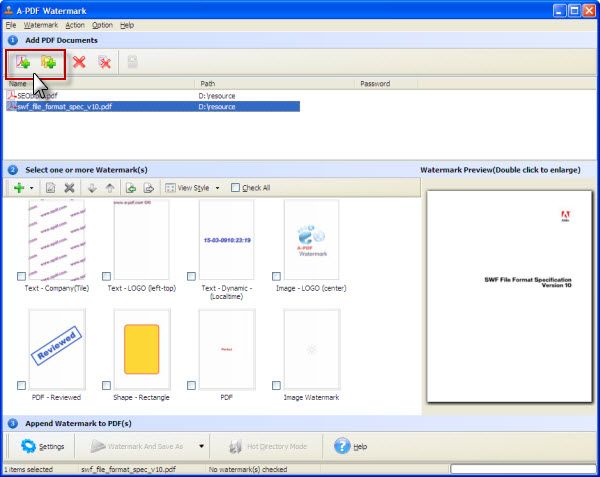Select the Text - LOGO (left-top) thumbnail

[142, 240]
